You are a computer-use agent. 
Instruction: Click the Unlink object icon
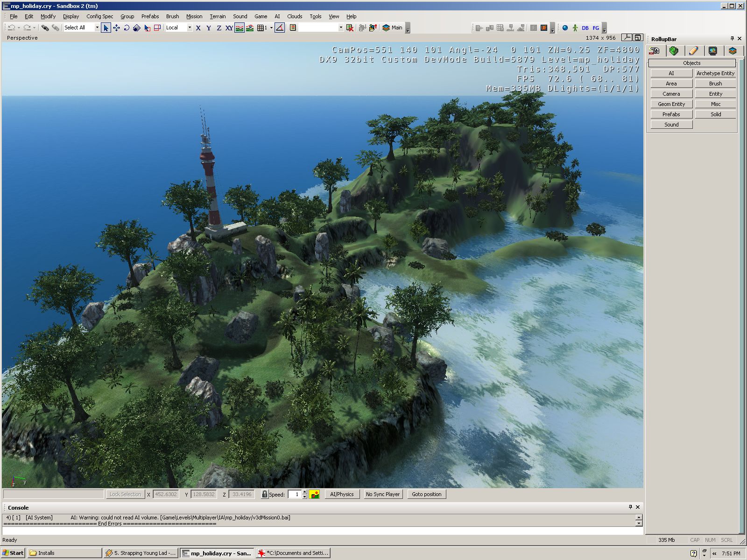click(55, 28)
